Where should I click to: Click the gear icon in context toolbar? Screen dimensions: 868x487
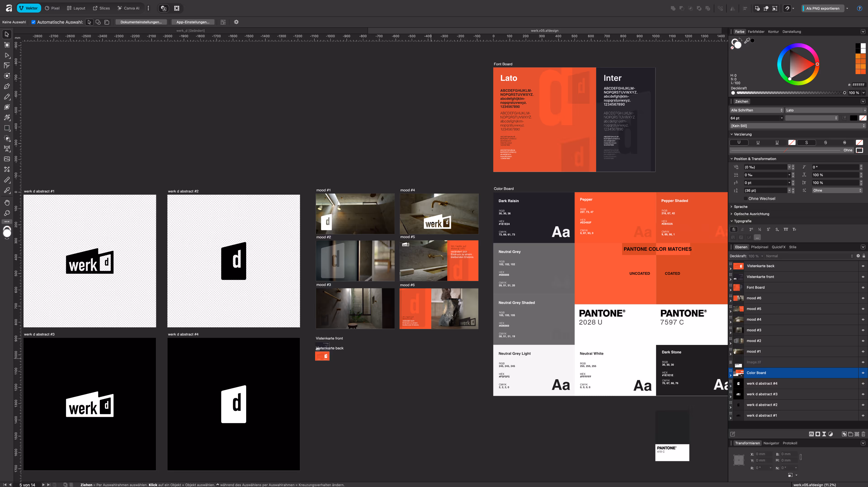click(x=236, y=22)
